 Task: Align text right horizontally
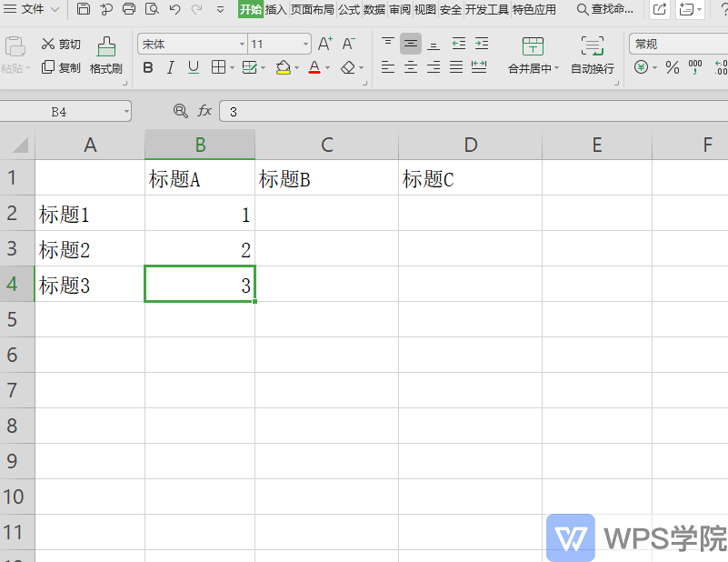tap(434, 68)
